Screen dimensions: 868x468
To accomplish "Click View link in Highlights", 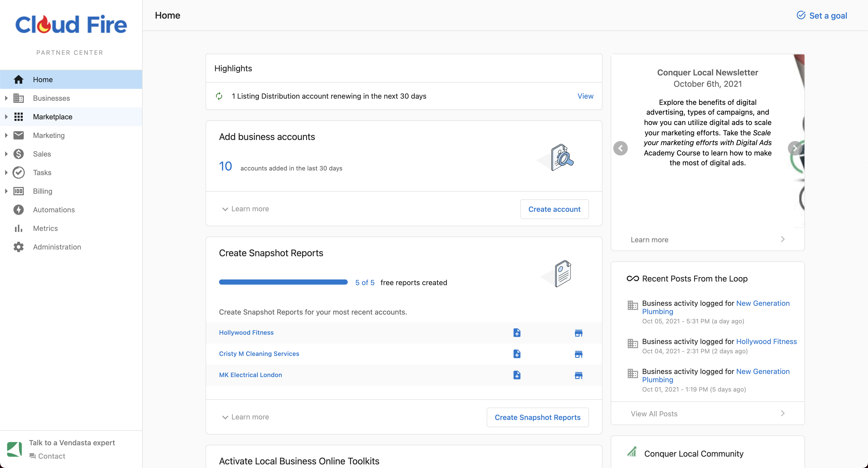I will [585, 96].
